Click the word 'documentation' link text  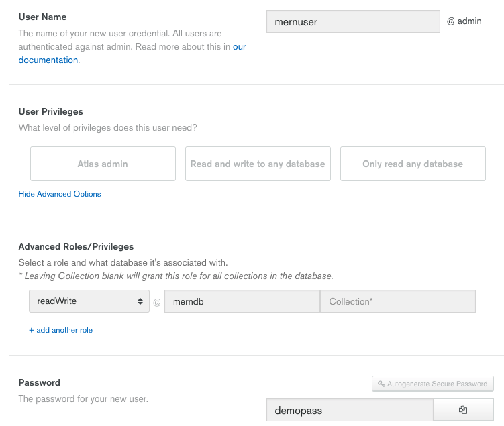coord(48,60)
